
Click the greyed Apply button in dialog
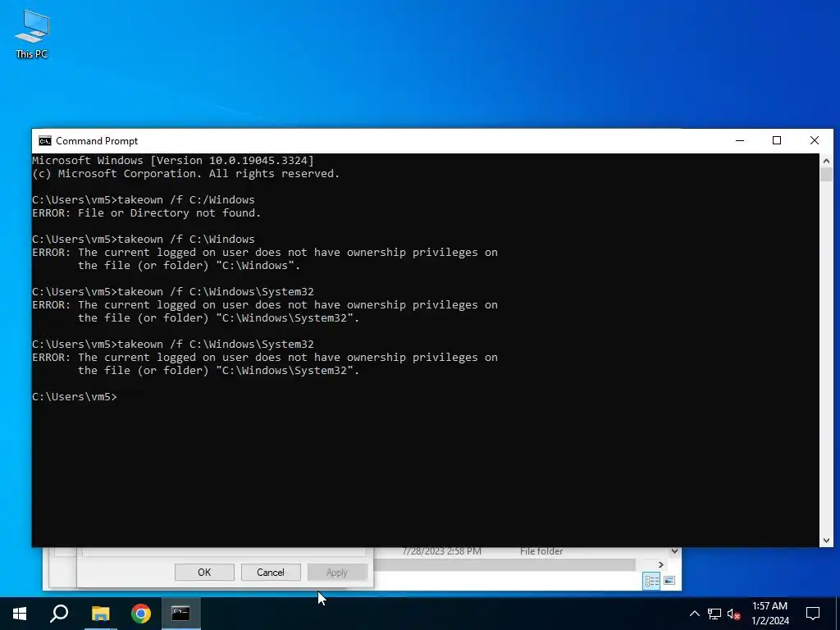[x=337, y=572]
